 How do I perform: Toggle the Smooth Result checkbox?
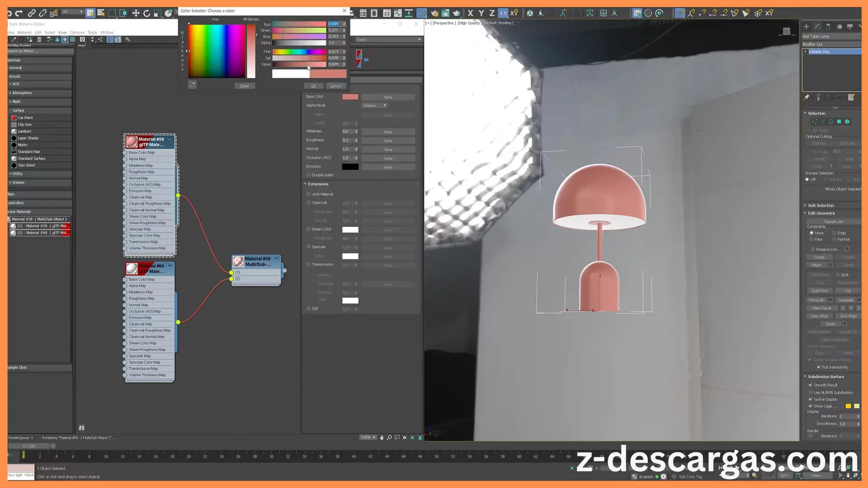point(811,385)
